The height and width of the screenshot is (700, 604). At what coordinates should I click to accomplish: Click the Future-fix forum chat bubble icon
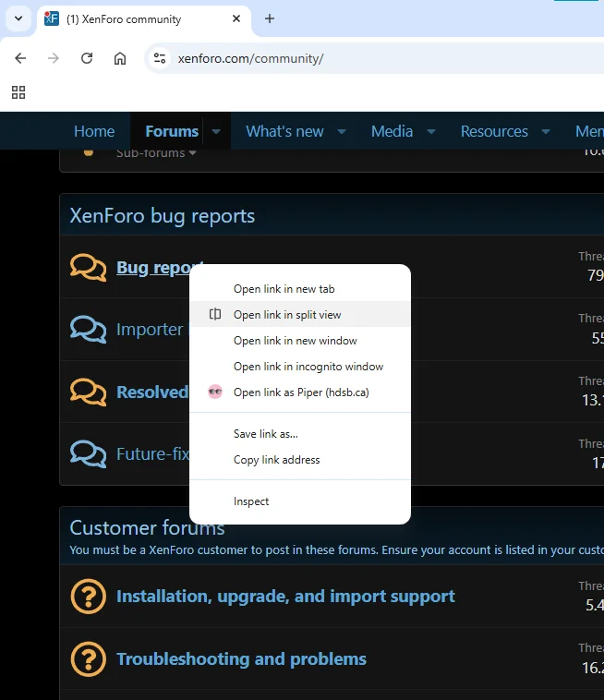(x=88, y=453)
